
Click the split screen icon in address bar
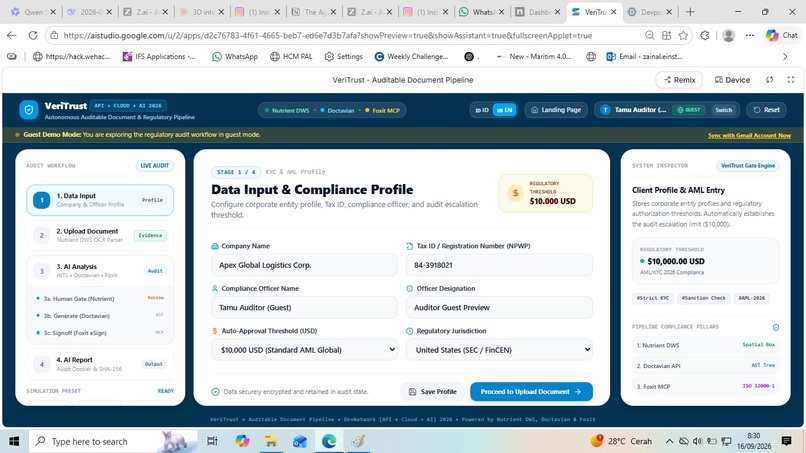pyautogui.click(x=666, y=35)
